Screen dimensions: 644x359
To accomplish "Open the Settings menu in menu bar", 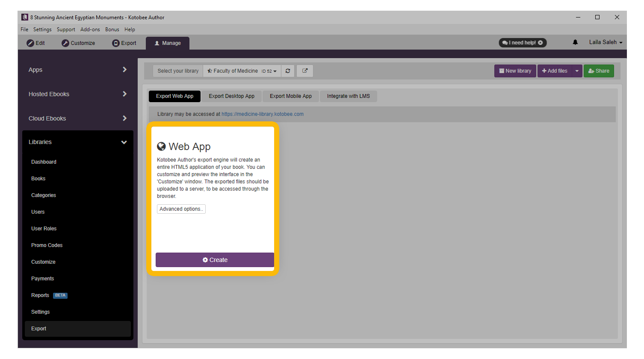I will click(42, 29).
